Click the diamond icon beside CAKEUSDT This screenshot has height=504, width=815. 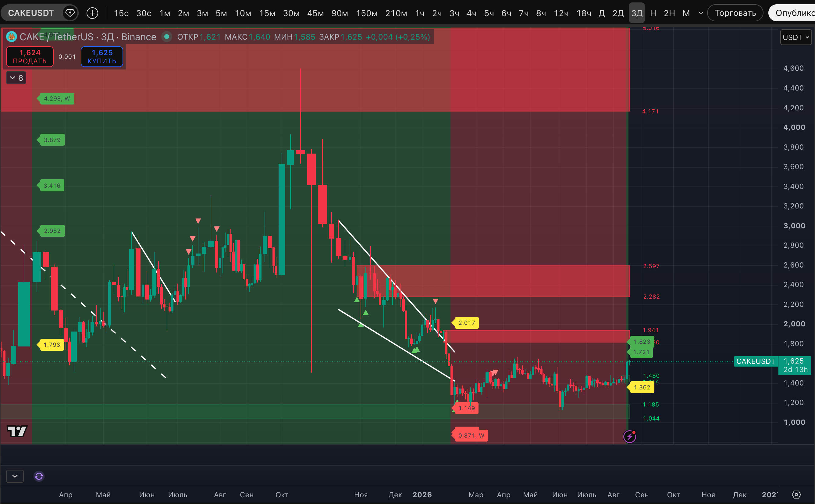[70, 13]
